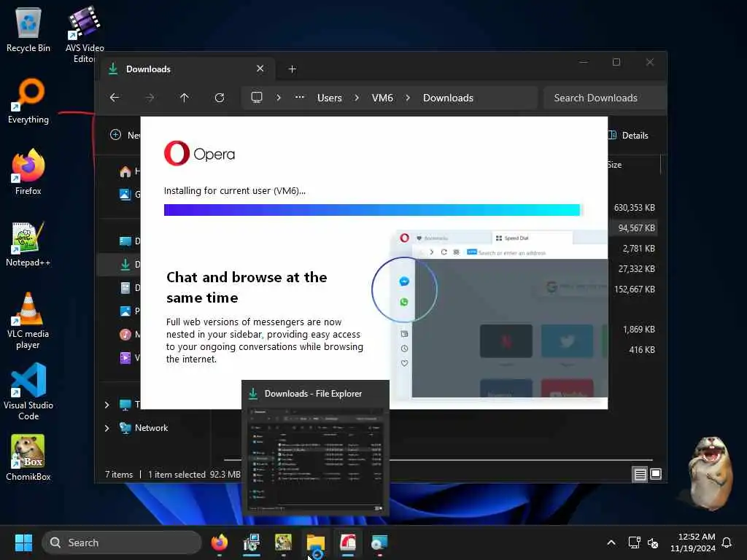Screen dimensions: 747x560
Task: Open the Windows Start menu
Action: coord(23,542)
